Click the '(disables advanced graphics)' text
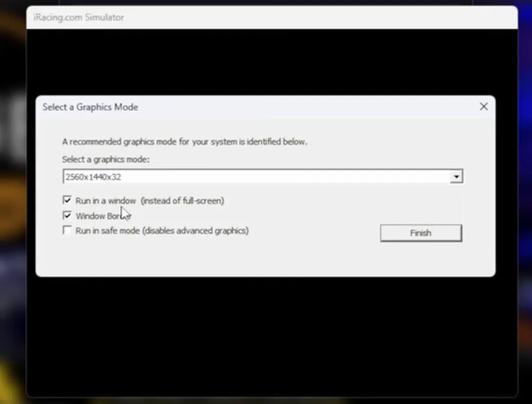This screenshot has height=404, width=532. [x=195, y=231]
